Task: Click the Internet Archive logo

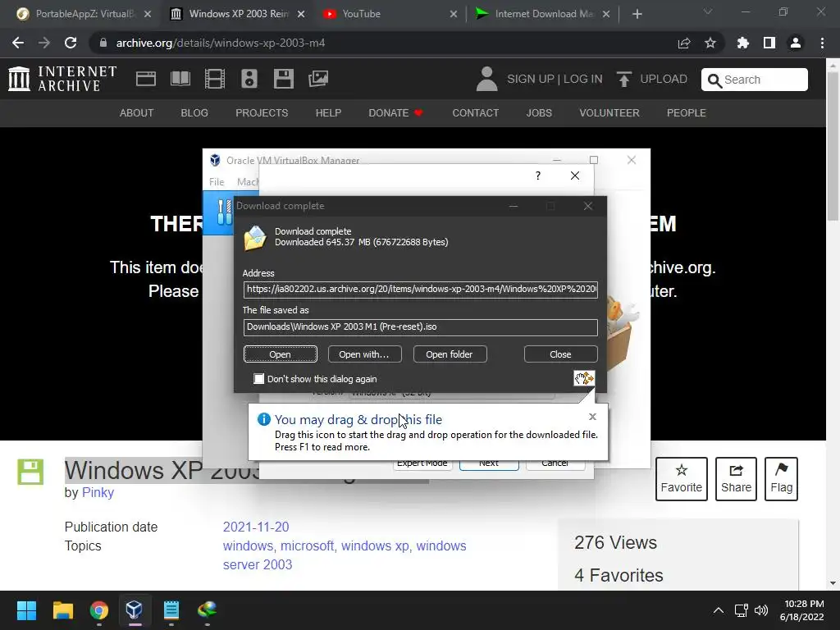Action: [62, 79]
